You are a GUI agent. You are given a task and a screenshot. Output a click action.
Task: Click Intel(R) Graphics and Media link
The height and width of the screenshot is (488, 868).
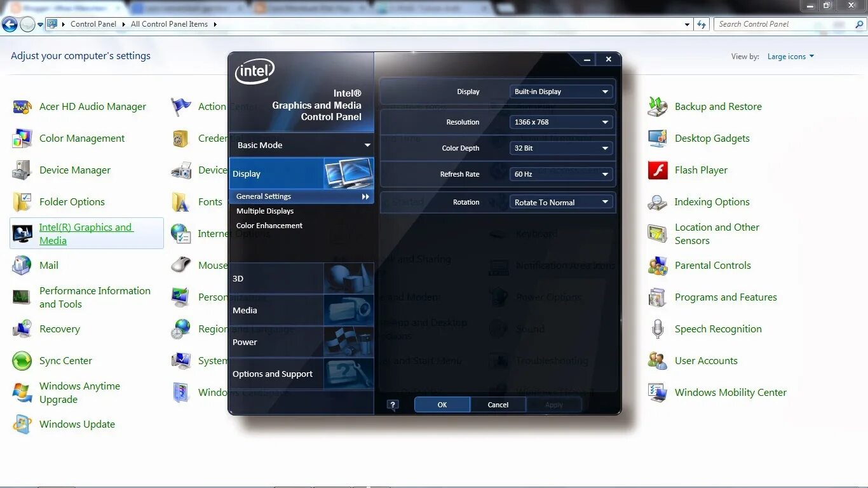86,234
